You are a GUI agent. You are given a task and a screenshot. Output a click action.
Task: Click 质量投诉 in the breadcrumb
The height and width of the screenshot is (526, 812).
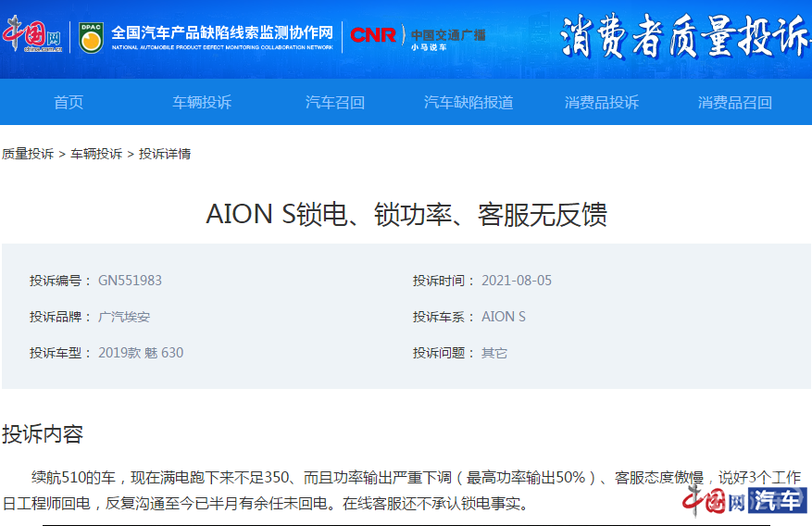click(28, 154)
